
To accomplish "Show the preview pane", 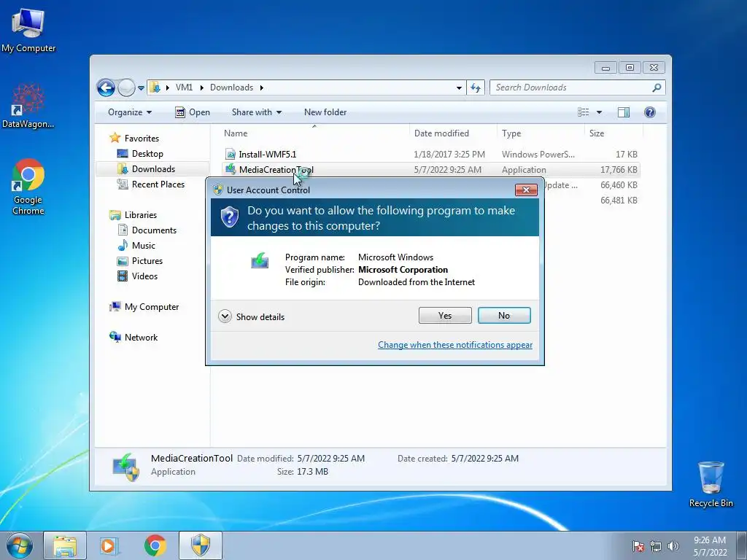I will click(624, 112).
